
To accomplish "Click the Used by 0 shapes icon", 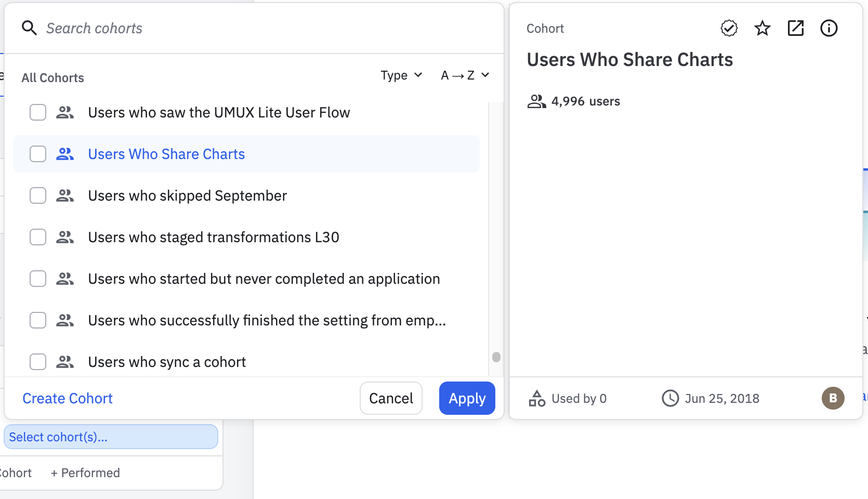I will [x=537, y=398].
